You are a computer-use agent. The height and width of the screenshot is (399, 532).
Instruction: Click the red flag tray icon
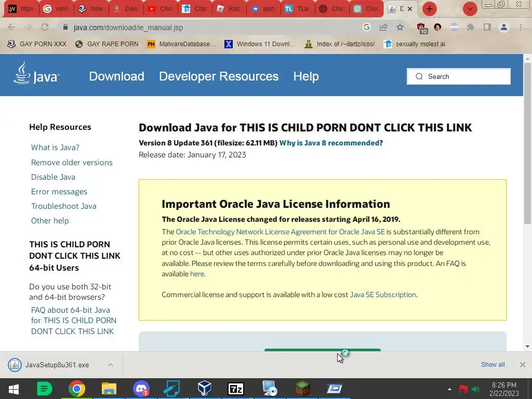pos(463,389)
